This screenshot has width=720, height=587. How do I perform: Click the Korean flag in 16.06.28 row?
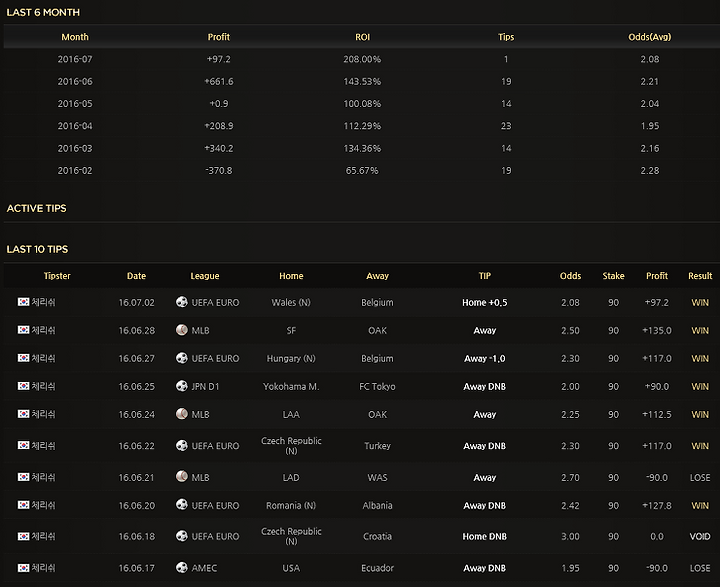[x=23, y=330]
